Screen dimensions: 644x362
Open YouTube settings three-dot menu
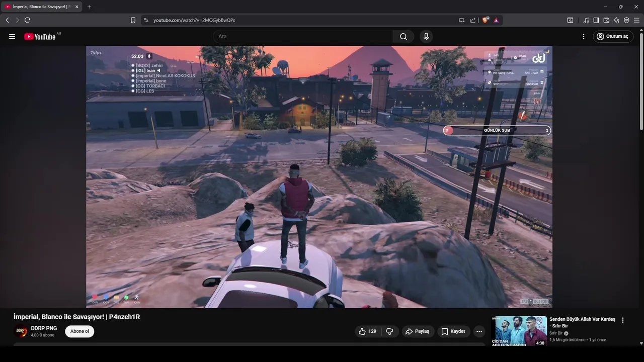pos(584,37)
